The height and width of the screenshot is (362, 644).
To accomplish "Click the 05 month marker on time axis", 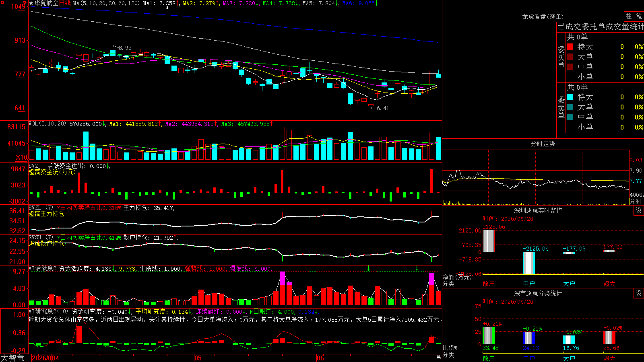I will tap(198, 358).
